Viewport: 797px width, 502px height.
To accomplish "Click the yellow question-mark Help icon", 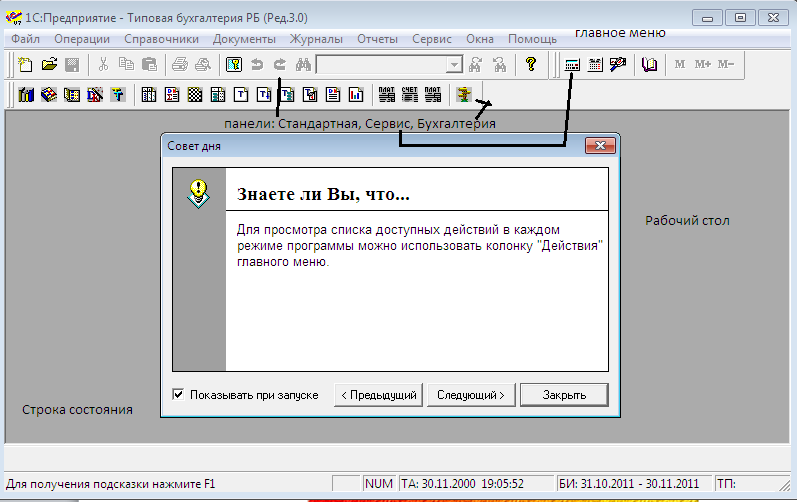I will (x=531, y=65).
